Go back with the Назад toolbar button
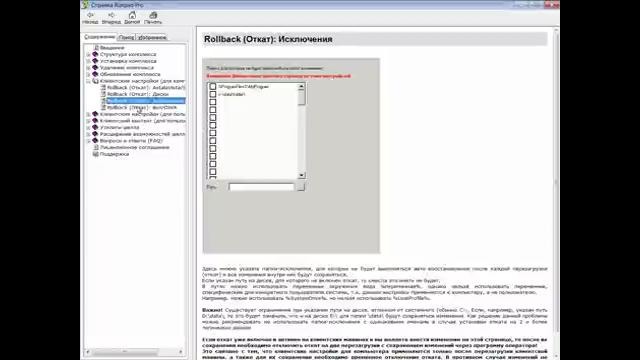Viewport: 640px width, 360px height. pyautogui.click(x=90, y=18)
